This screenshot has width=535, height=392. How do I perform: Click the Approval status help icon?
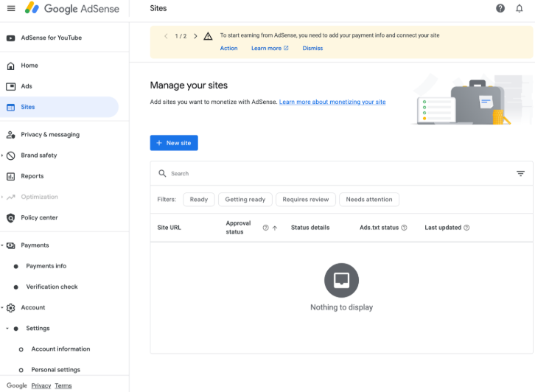click(265, 228)
